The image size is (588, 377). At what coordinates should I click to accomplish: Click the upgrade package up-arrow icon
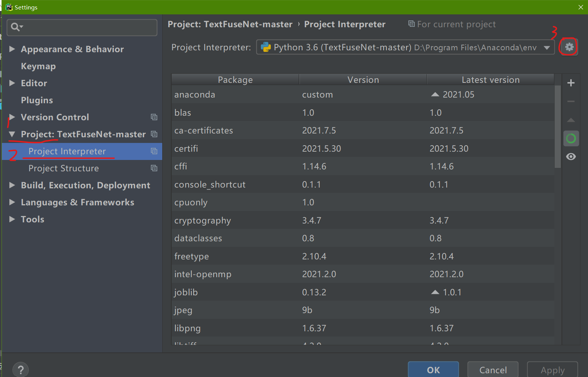coord(571,120)
